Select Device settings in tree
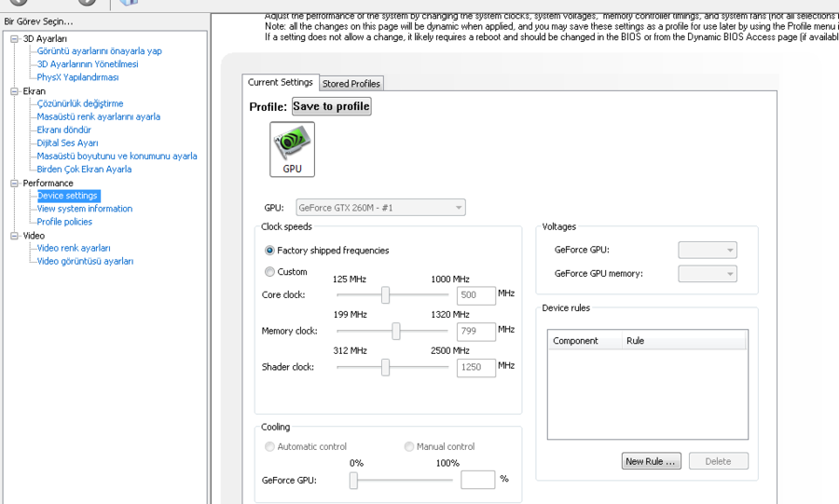Screen dimensions: 839x504 pos(67,196)
